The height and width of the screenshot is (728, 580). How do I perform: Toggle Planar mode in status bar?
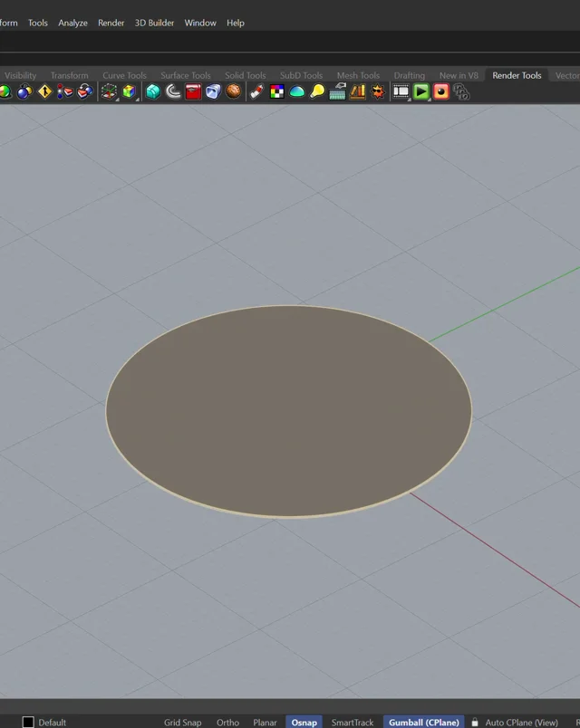[x=265, y=722]
